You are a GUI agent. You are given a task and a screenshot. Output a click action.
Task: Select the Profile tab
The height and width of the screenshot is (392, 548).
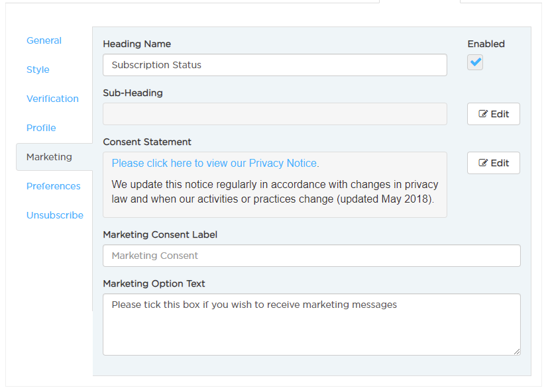click(41, 128)
